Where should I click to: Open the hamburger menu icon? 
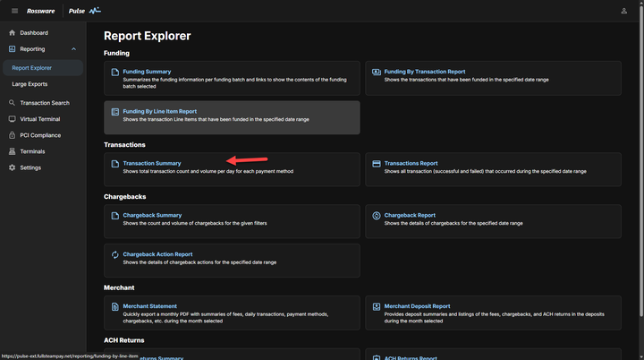tap(14, 11)
